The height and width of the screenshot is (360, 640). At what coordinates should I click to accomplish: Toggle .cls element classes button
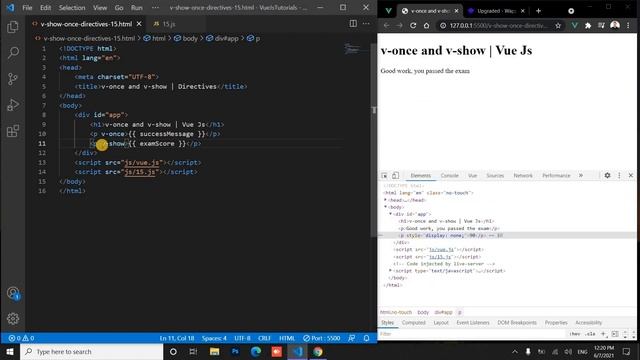click(590, 334)
